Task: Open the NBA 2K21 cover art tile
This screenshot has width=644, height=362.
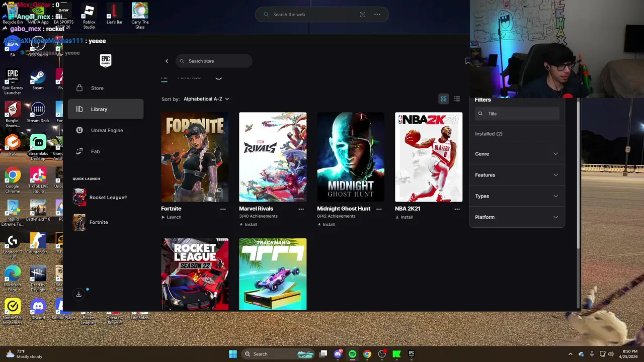Action: click(x=429, y=157)
